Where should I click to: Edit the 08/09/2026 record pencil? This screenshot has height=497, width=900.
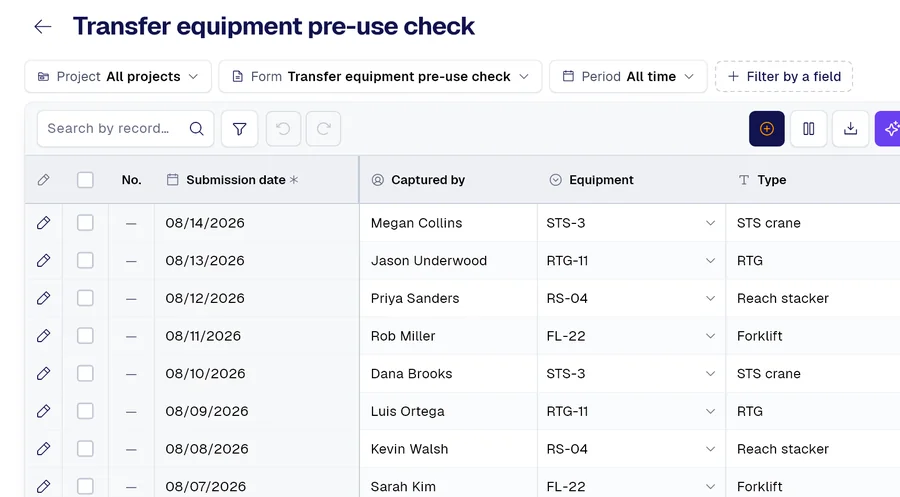[x=44, y=411]
